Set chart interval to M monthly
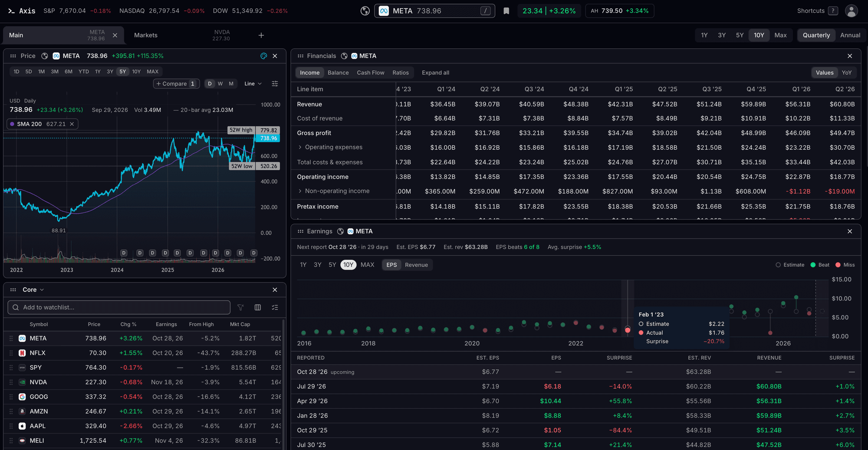The width and height of the screenshot is (868, 450). (x=231, y=84)
